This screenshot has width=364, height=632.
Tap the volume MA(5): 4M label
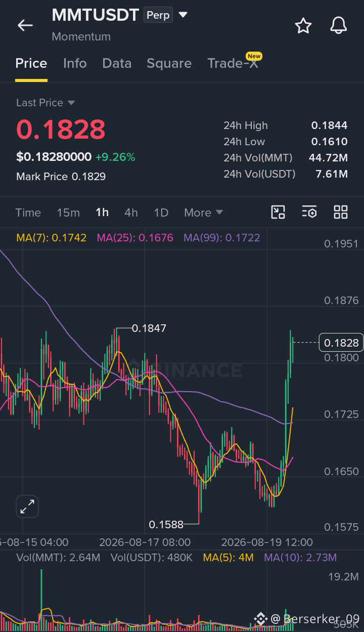228,558
